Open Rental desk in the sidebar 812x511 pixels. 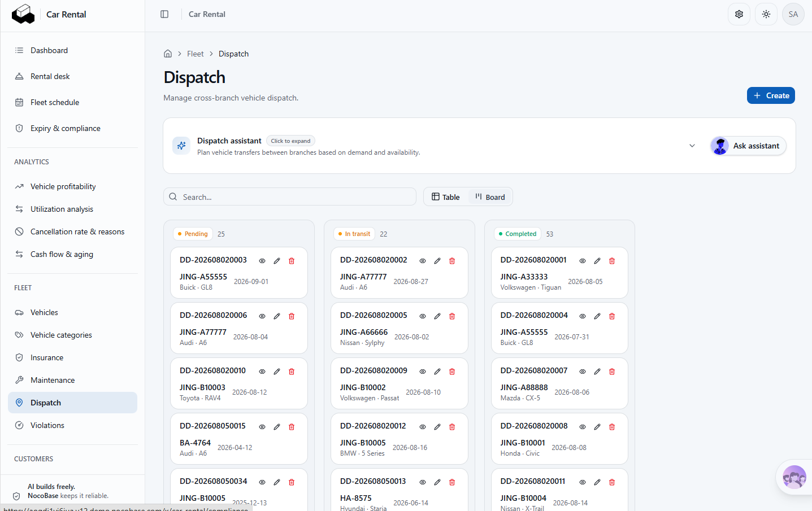[x=73, y=76]
